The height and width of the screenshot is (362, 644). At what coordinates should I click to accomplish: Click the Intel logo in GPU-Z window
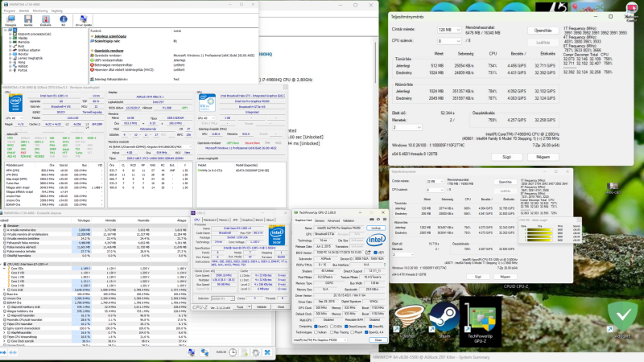point(376,240)
